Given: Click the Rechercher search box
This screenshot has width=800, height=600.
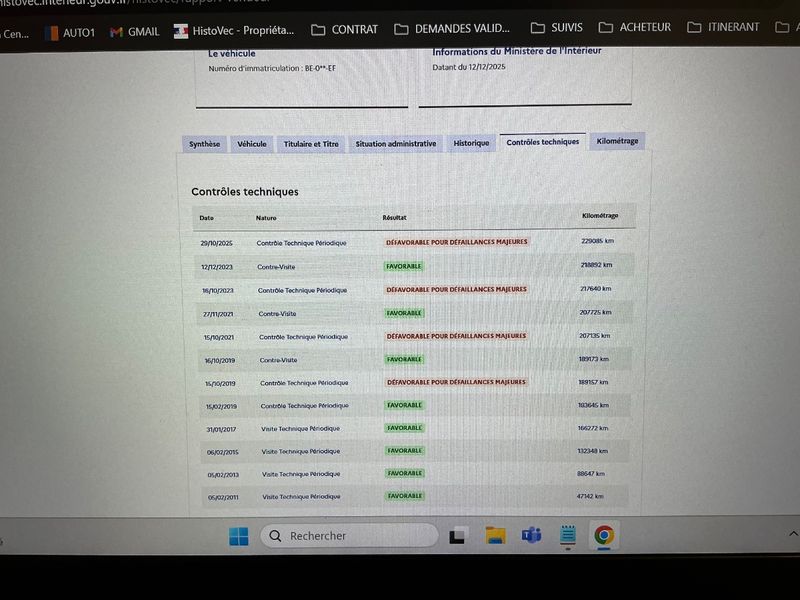Looking at the screenshot, I should 349,536.
